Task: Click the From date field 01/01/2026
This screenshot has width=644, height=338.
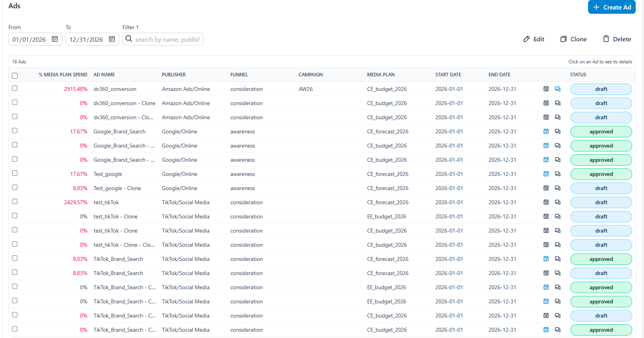Action: tap(35, 39)
